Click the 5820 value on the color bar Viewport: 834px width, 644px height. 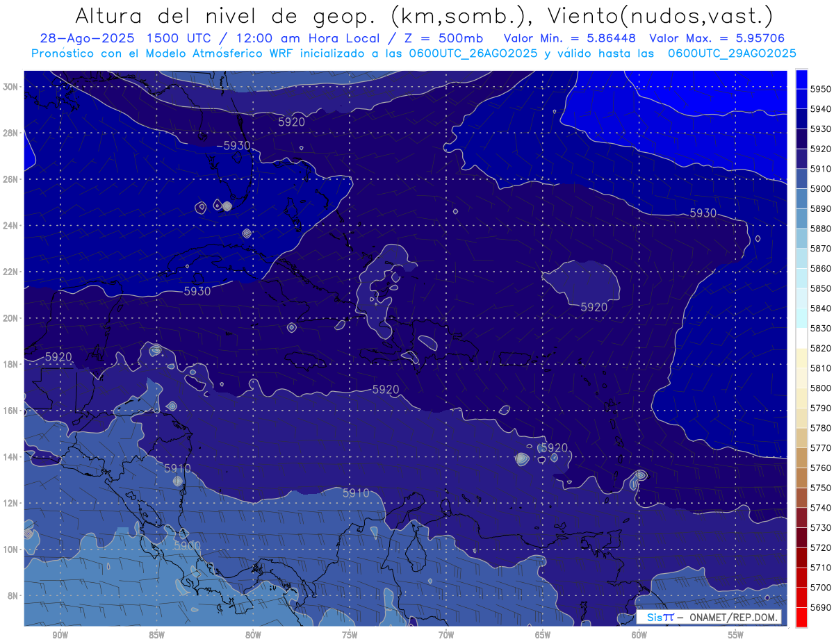tap(821, 348)
